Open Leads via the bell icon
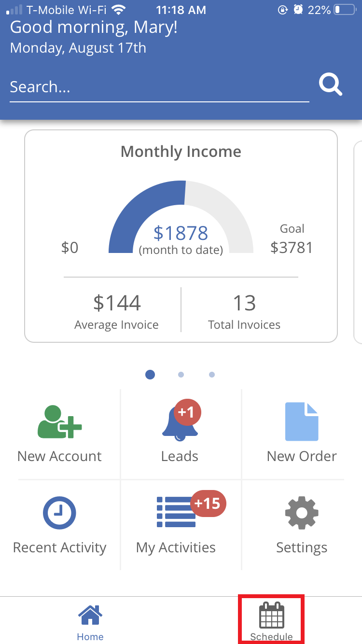 (x=180, y=423)
